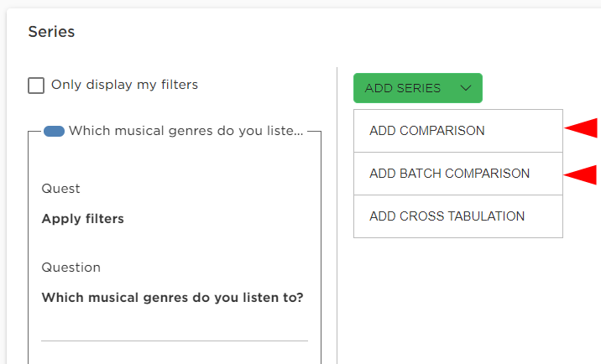
Task: Click the 'Only display my filters' label text
Action: [x=124, y=85]
